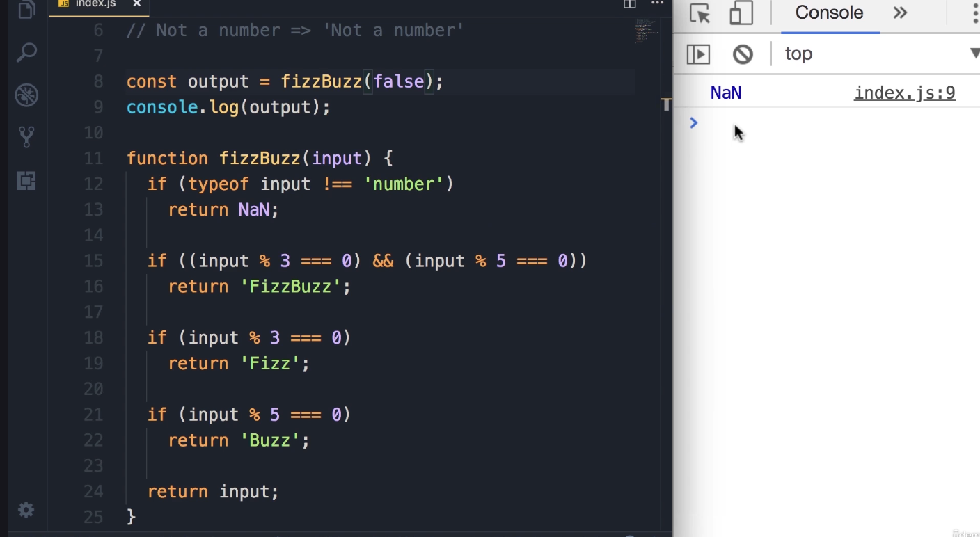Toggle the console sidebar panel
This screenshot has height=537, width=980.
point(698,54)
